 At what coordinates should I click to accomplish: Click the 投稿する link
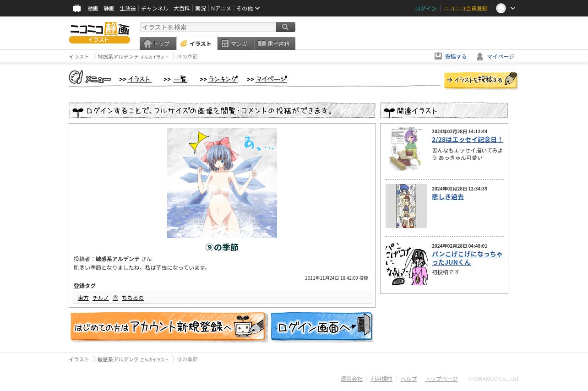tap(456, 56)
